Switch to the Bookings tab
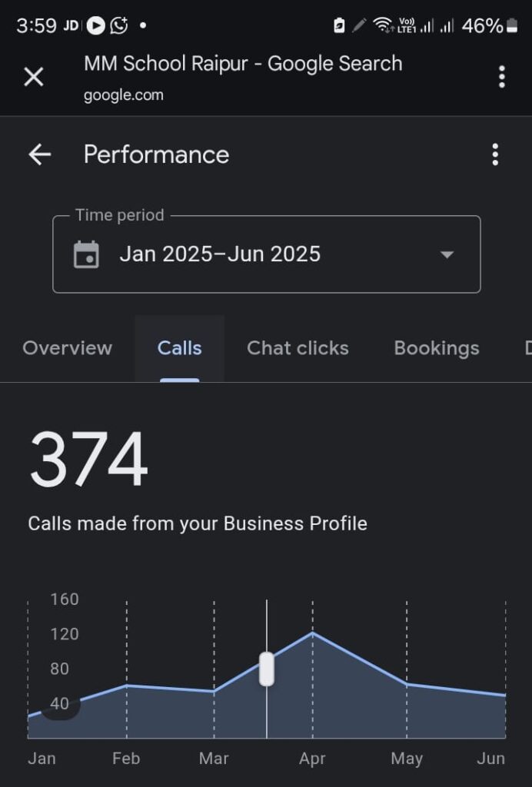 pyautogui.click(x=437, y=348)
